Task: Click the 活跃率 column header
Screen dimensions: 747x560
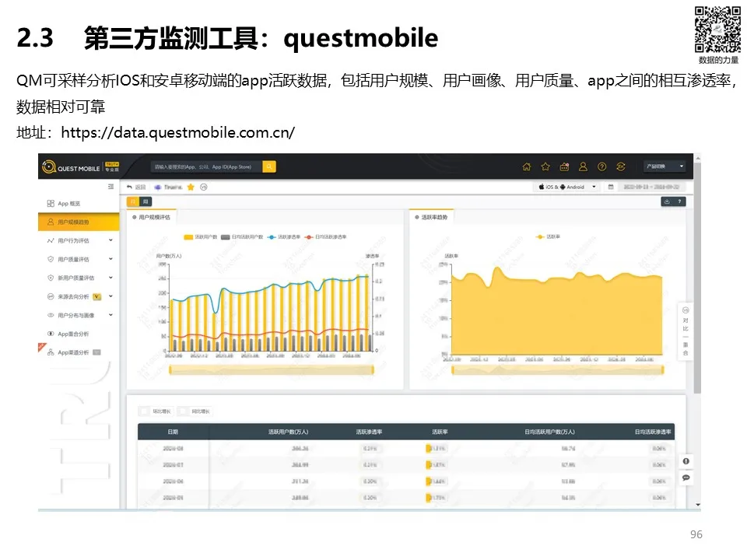Action: pos(440,432)
